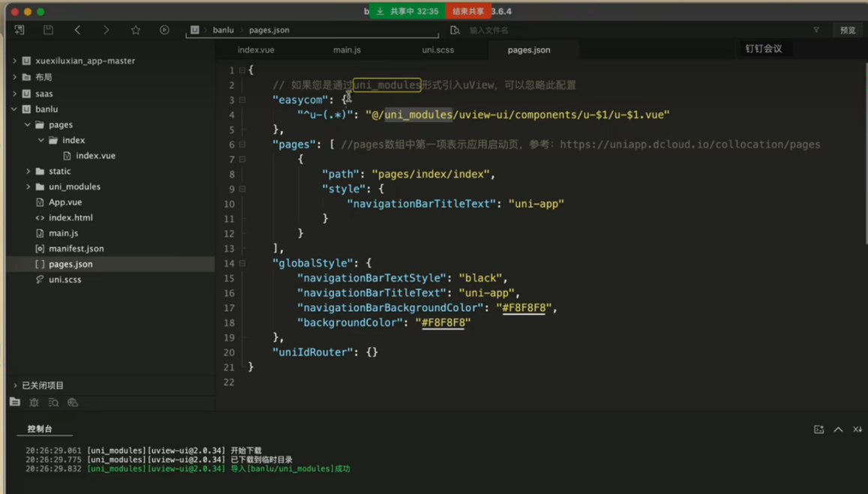Expand the uni_modules folder
The image size is (868, 494).
(29, 187)
